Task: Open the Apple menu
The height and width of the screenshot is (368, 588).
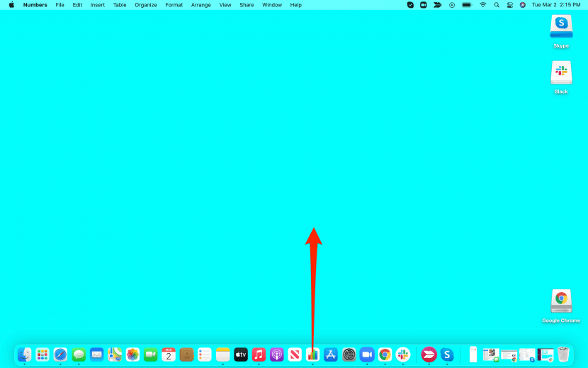Action: (x=11, y=5)
